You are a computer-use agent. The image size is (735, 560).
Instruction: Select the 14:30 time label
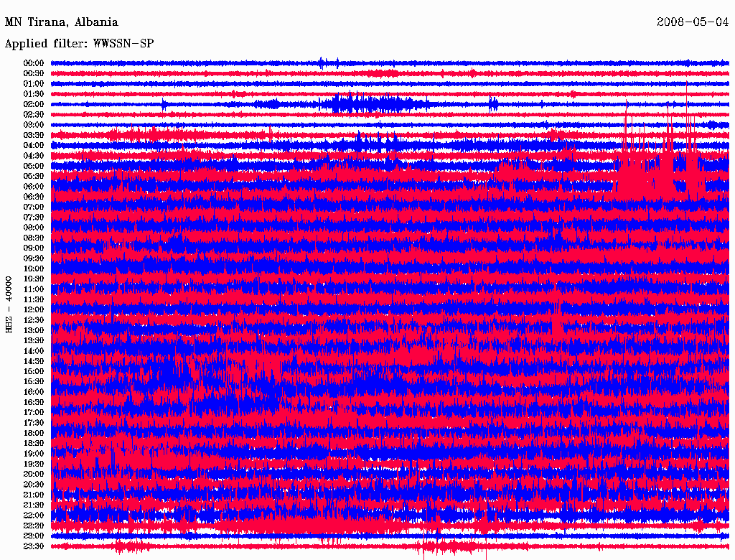[x=34, y=361]
